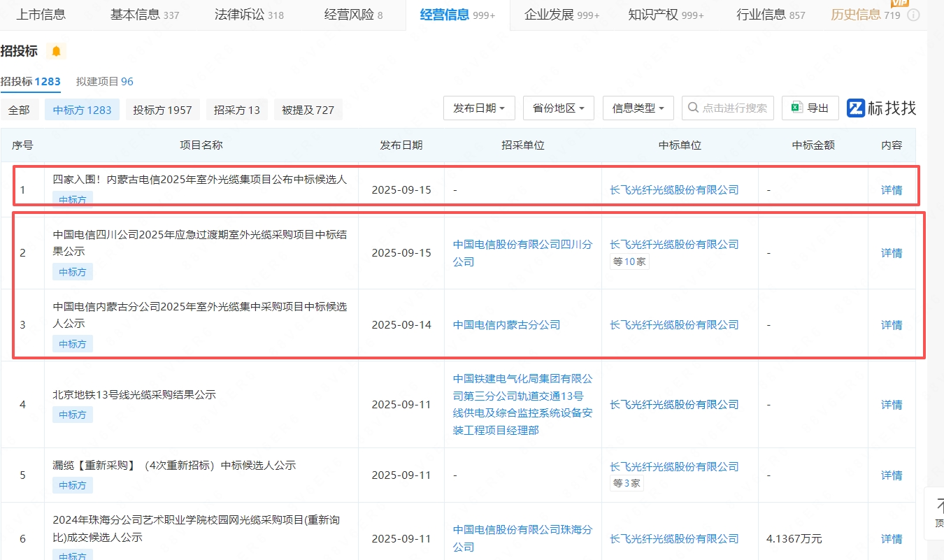Click 中国电信内蒙古分公司 procurement unit link
The width and height of the screenshot is (944, 560).
pyautogui.click(x=506, y=325)
